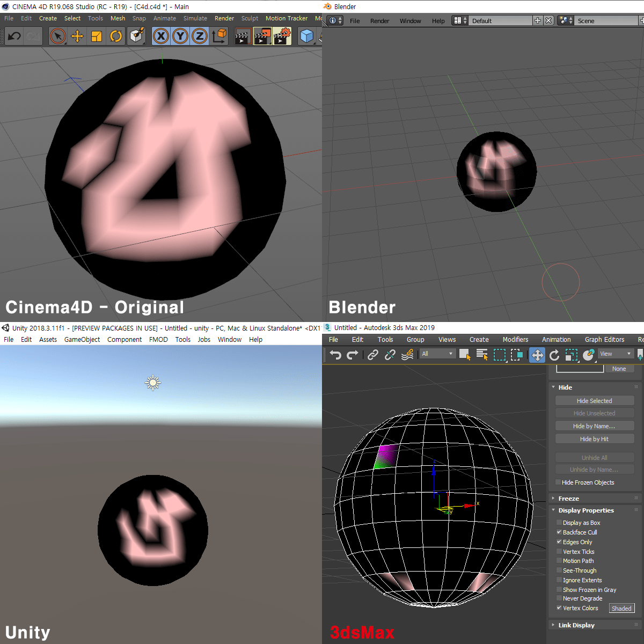
Task: Click the Unlink Selection icon in 3ds Max
Action: tap(390, 354)
